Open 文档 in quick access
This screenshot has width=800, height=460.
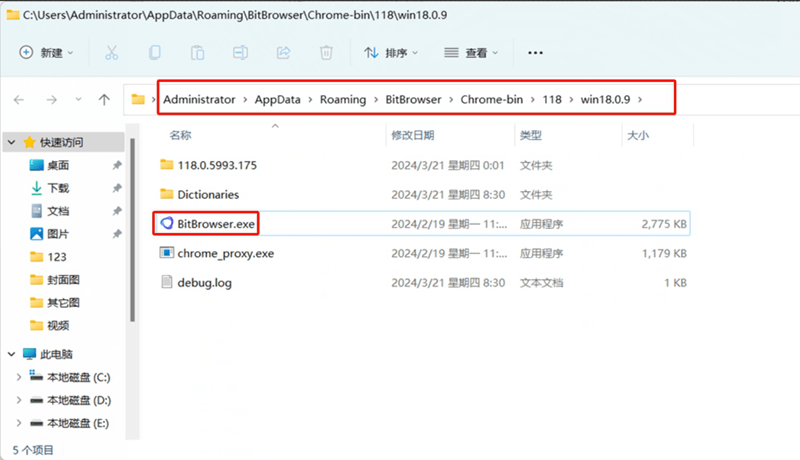point(58,211)
